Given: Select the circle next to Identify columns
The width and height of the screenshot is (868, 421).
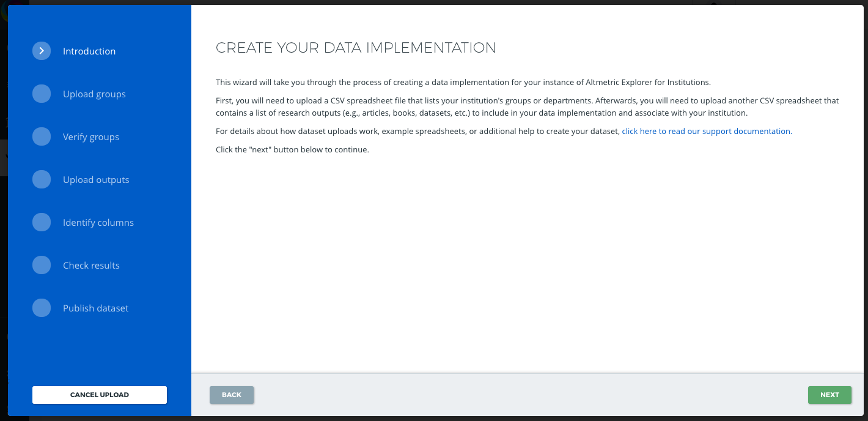Looking at the screenshot, I should 42,222.
